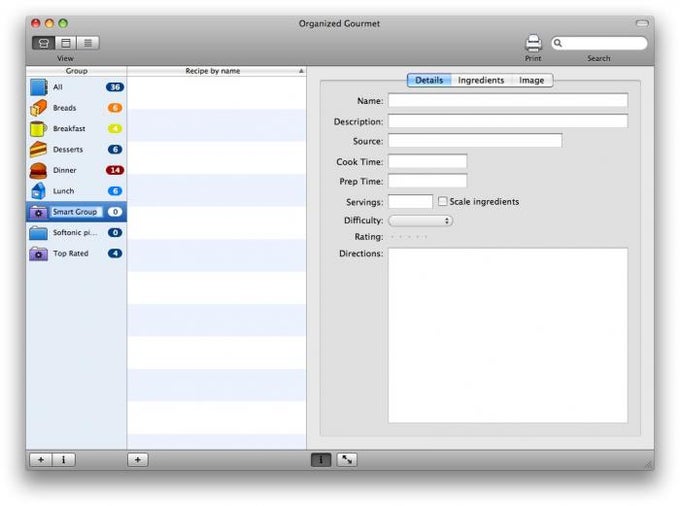Click into the Servings field
The image size is (680, 506).
point(410,202)
